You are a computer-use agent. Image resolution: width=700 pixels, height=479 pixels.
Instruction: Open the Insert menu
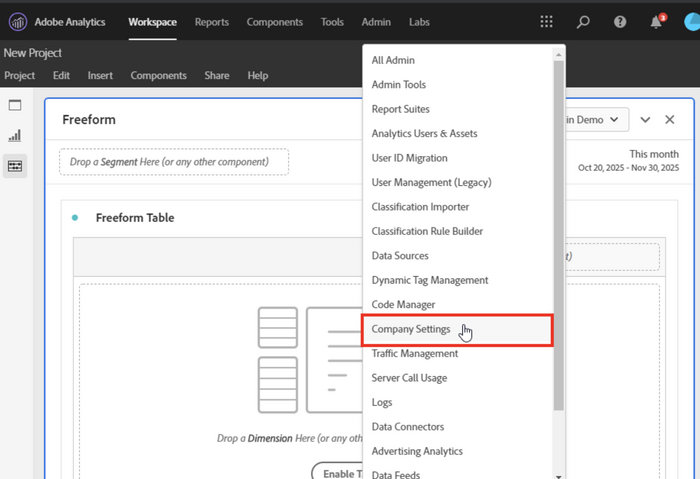point(100,75)
